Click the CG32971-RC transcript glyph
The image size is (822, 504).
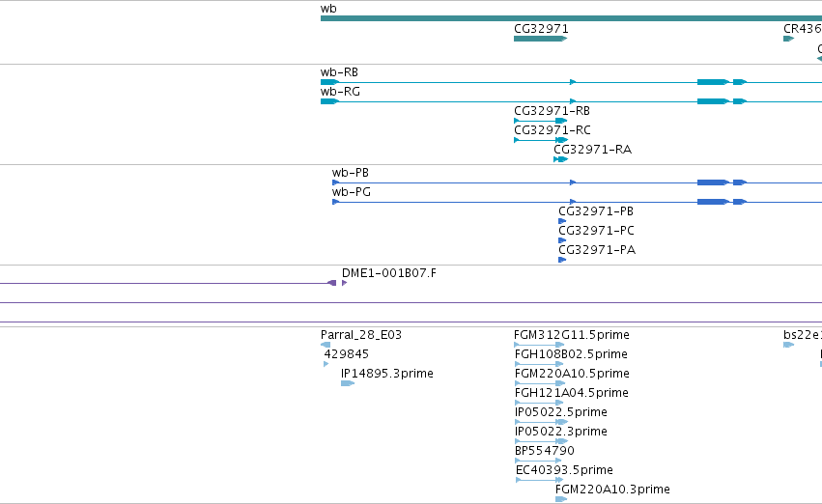(541, 140)
